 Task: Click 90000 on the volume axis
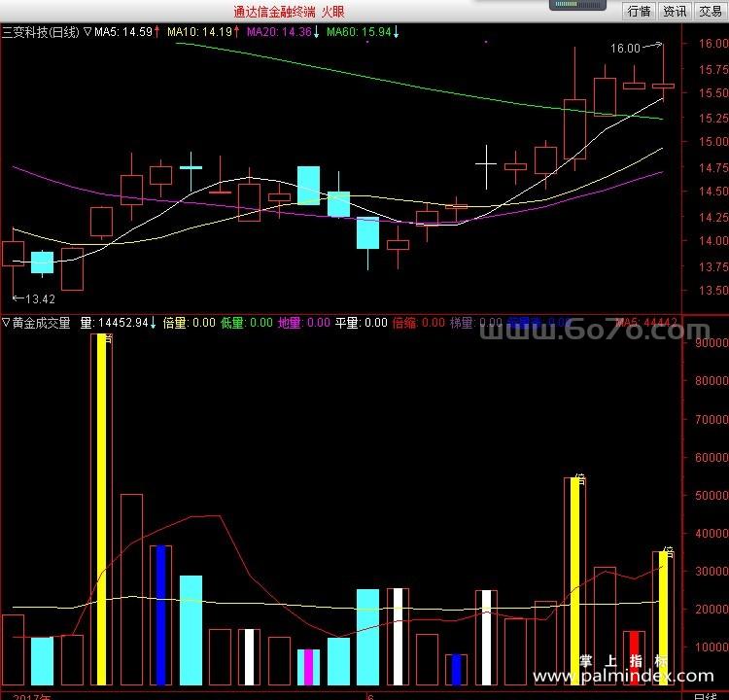[712, 343]
